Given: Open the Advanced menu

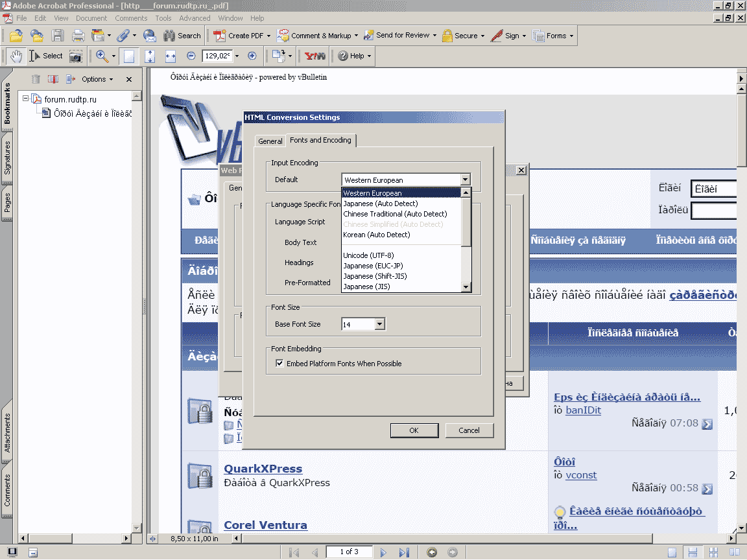Looking at the screenshot, I should coord(195,18).
